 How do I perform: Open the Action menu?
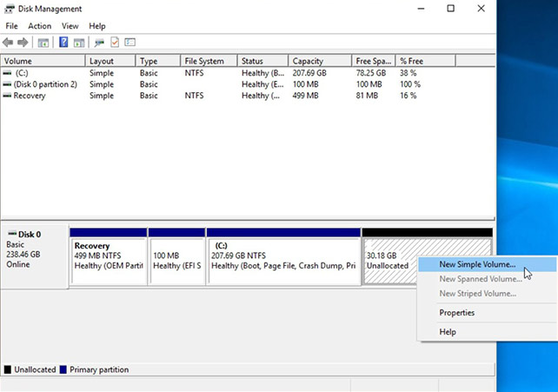pos(39,26)
